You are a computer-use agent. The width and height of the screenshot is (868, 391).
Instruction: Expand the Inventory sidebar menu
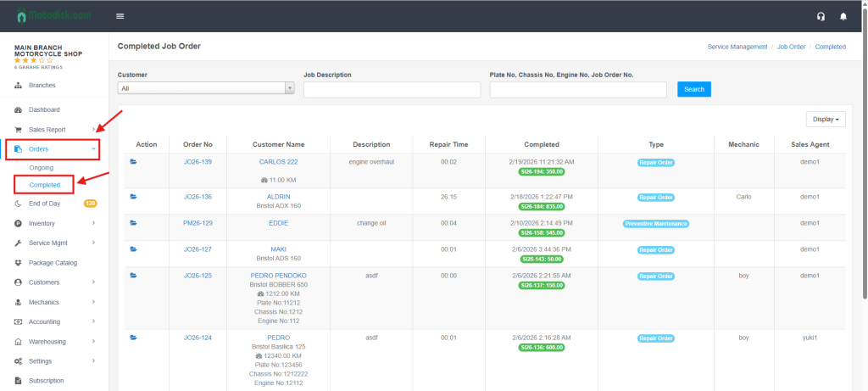(53, 224)
